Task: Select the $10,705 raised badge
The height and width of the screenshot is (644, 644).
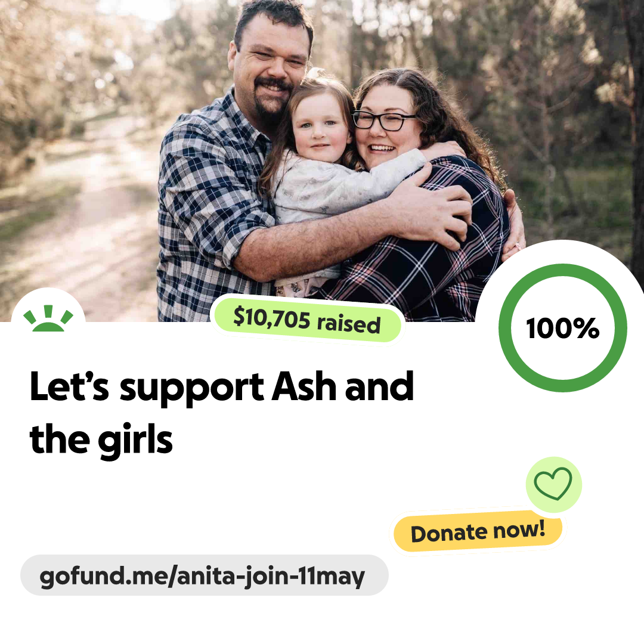Action: click(307, 320)
